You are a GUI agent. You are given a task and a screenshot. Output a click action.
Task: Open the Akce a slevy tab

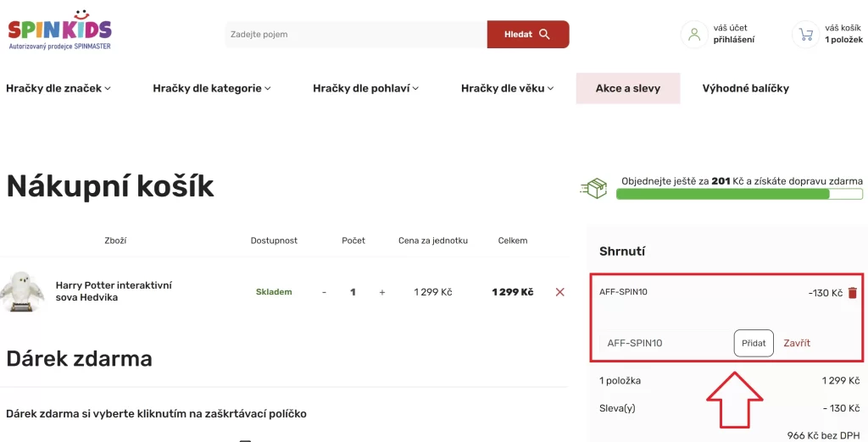pos(627,88)
